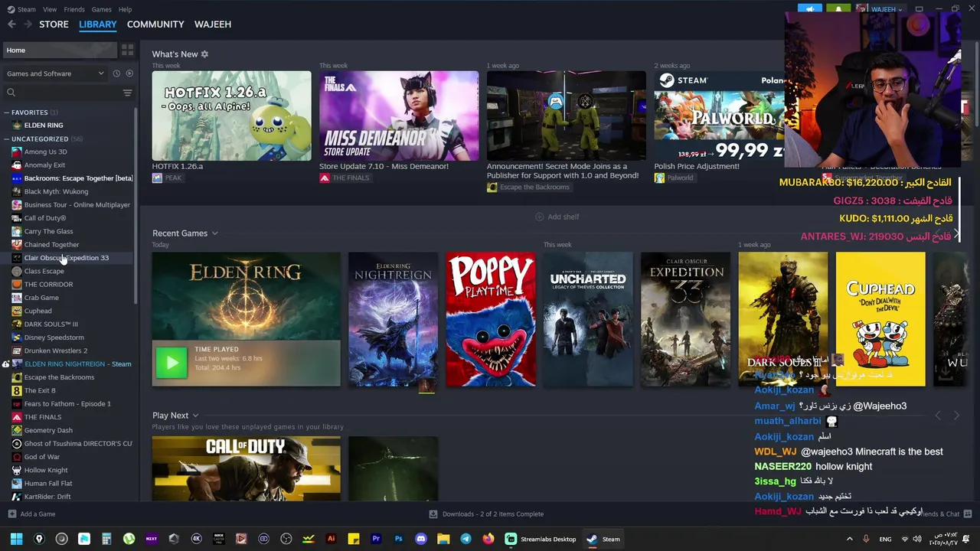
Task: Switch to the STORE tab
Action: coord(54,24)
